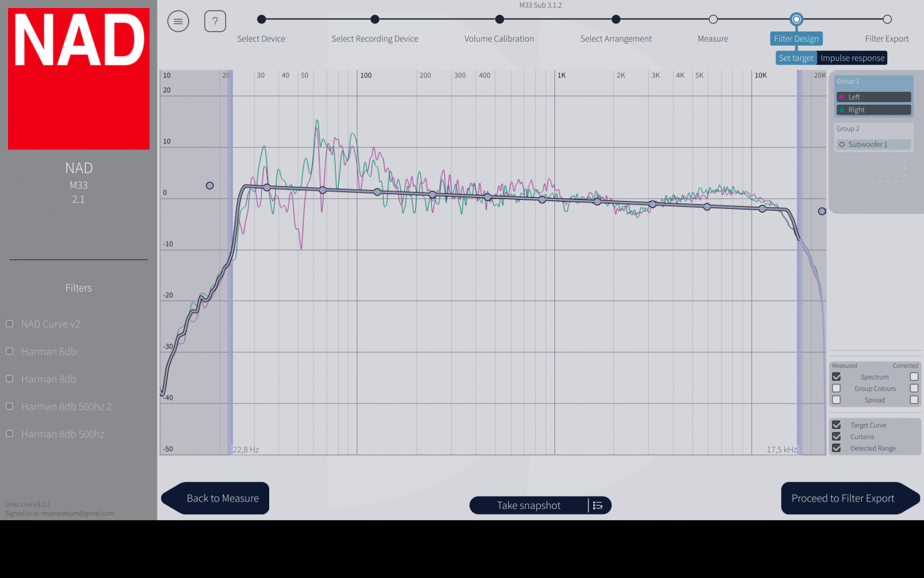Select target curve point near 100 Hz
The image size is (924, 578).
(378, 192)
